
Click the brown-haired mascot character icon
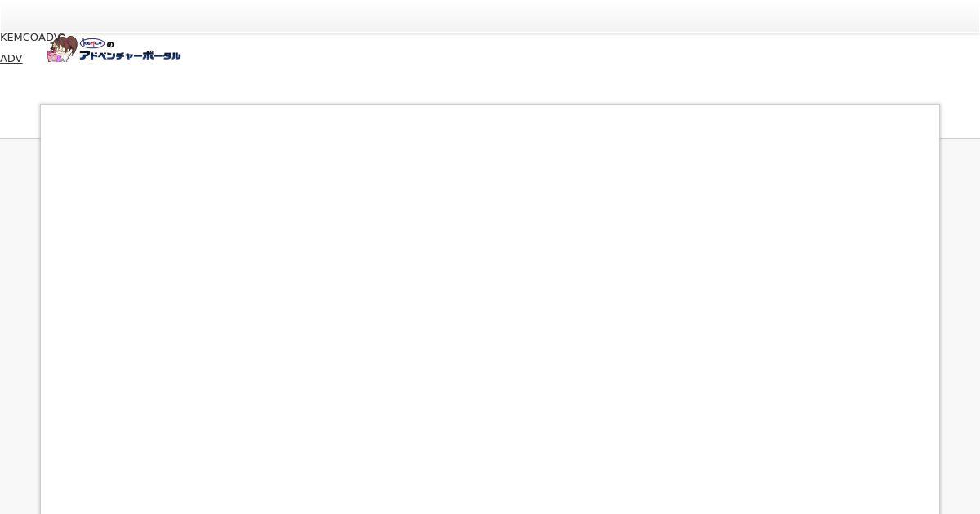pyautogui.click(x=62, y=49)
